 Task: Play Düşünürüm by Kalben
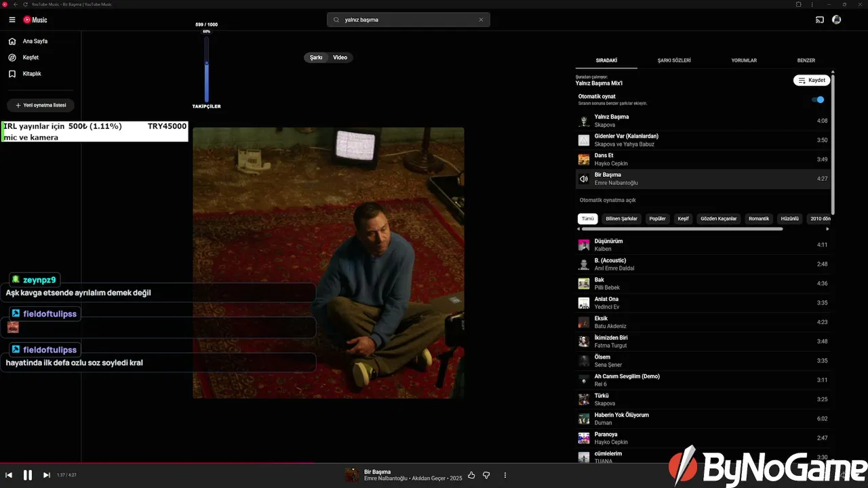[x=703, y=245]
